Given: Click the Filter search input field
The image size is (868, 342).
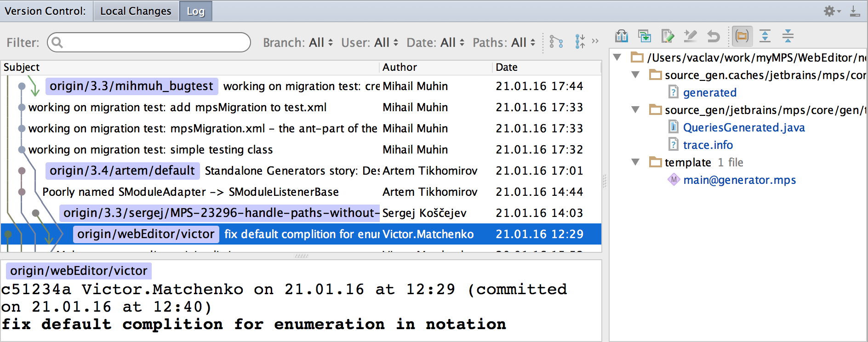Looking at the screenshot, I should 149,42.
